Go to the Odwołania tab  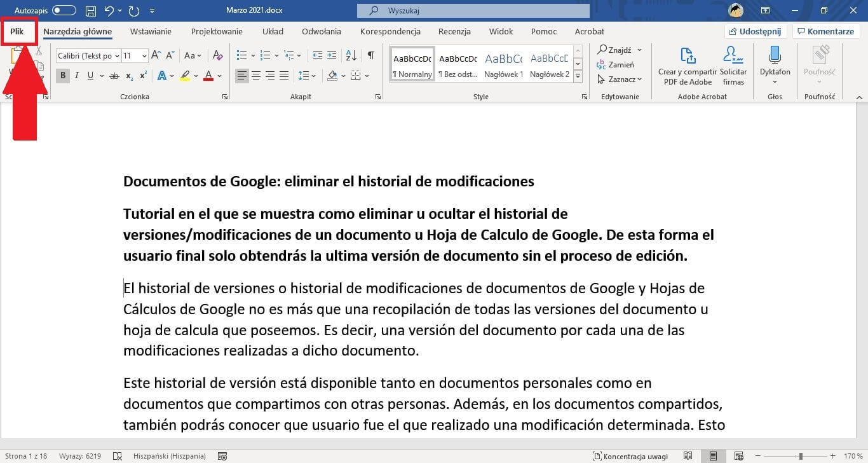322,31
